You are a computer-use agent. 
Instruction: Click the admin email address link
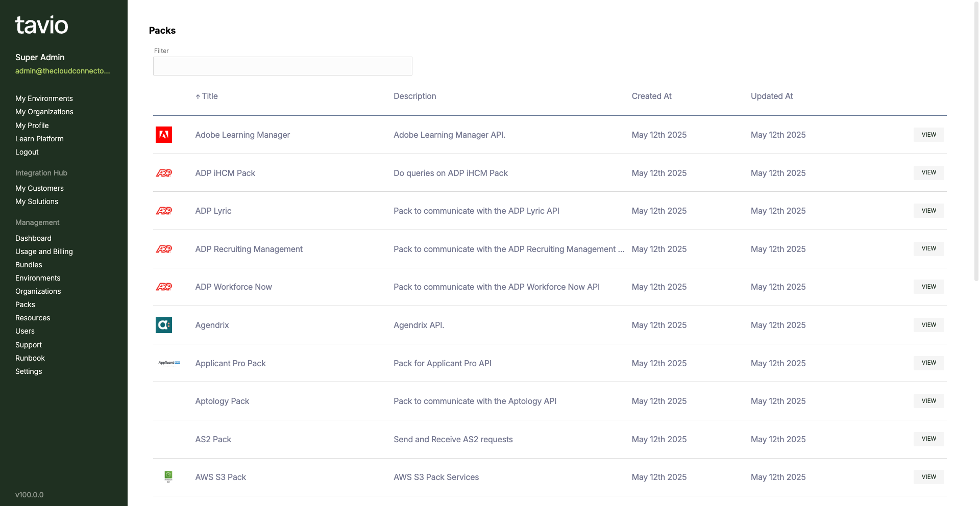coord(62,71)
